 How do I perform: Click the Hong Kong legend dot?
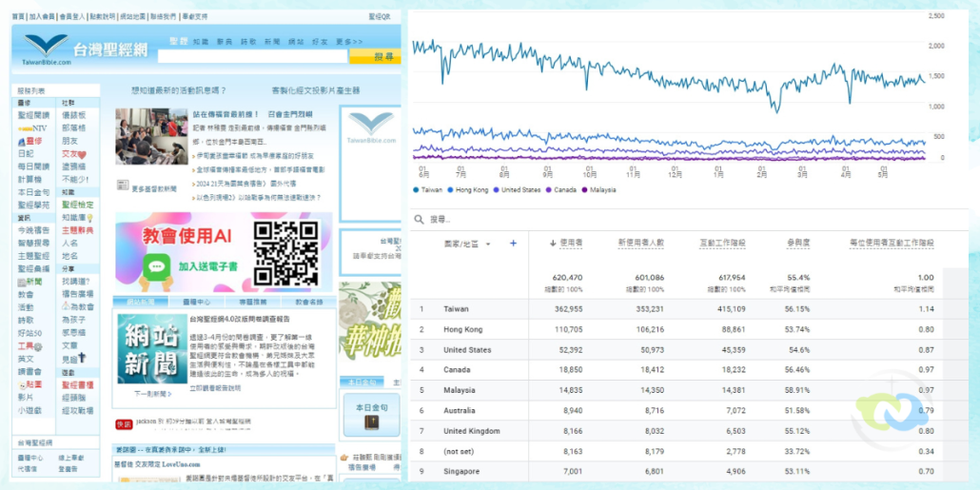451,189
